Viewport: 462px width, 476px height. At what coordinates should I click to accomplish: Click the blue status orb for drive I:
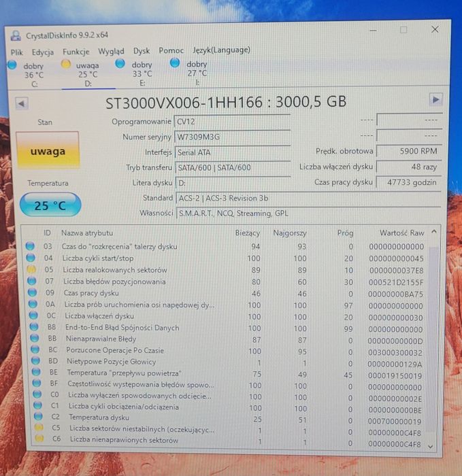click(x=175, y=63)
